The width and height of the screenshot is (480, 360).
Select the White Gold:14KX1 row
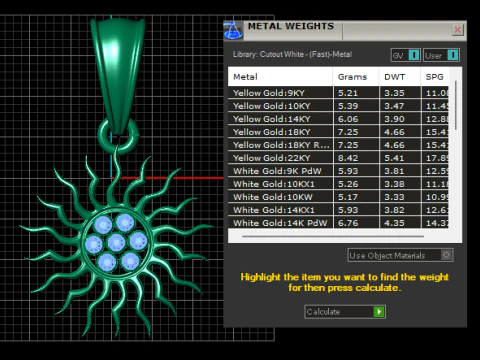[x=338, y=210]
